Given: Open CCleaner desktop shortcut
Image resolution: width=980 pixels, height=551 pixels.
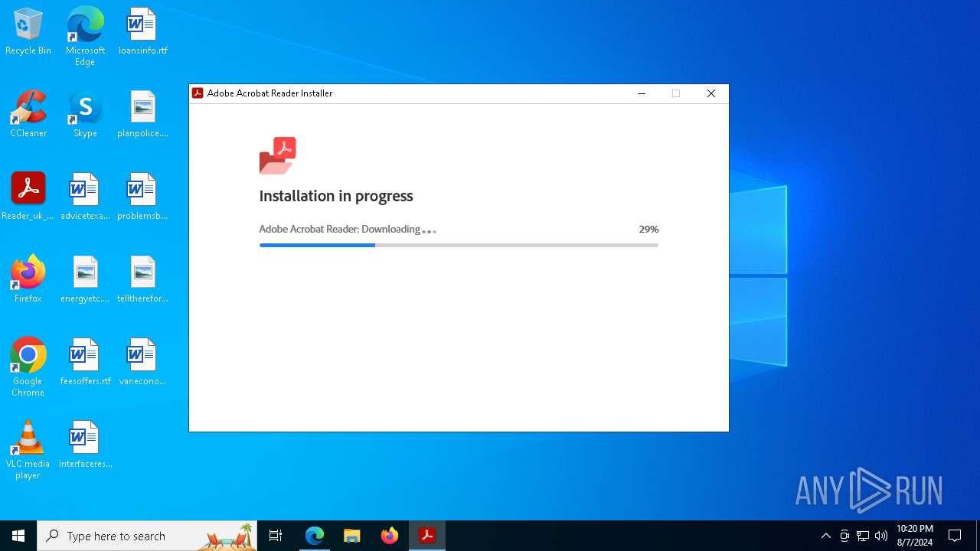Looking at the screenshot, I should (28, 115).
